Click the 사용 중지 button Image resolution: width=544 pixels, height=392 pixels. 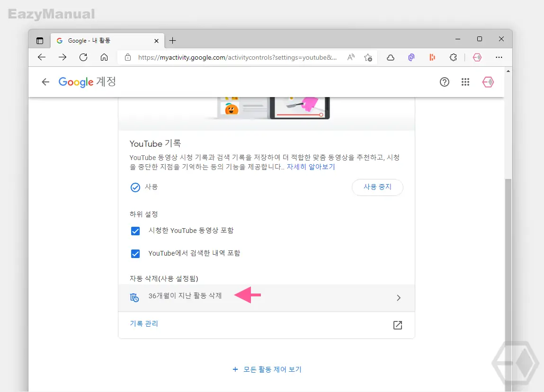pyautogui.click(x=377, y=187)
